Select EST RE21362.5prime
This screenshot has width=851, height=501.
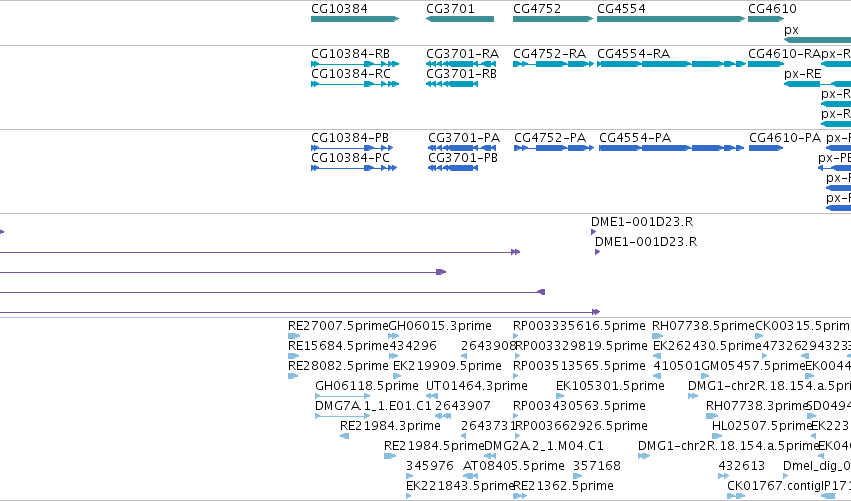point(563,486)
